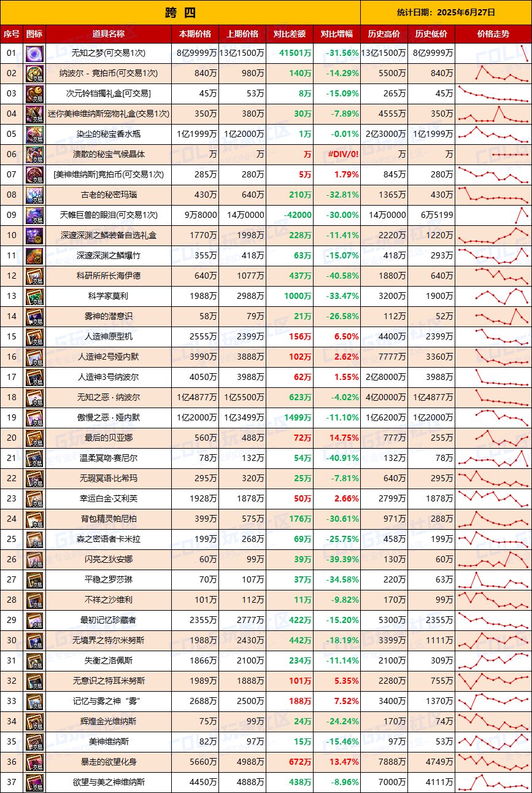
Task: Click the item name 人造神2号娅内默
Action: coord(109,357)
